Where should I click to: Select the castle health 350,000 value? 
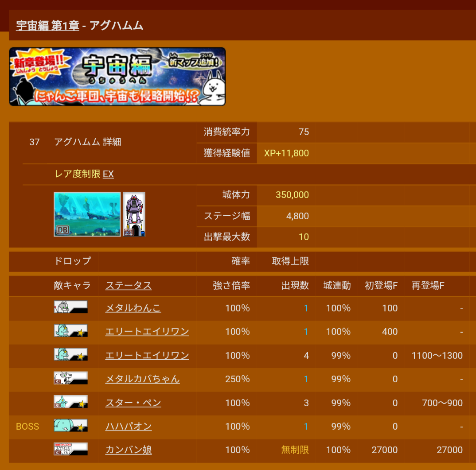click(x=292, y=195)
